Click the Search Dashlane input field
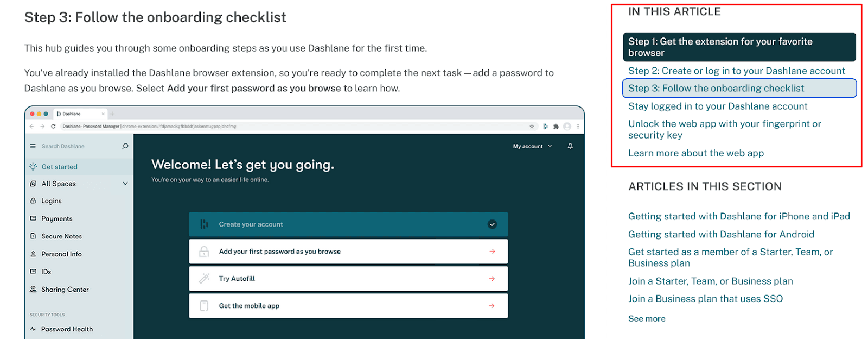Viewport: 868px width, 339px height. point(76,146)
